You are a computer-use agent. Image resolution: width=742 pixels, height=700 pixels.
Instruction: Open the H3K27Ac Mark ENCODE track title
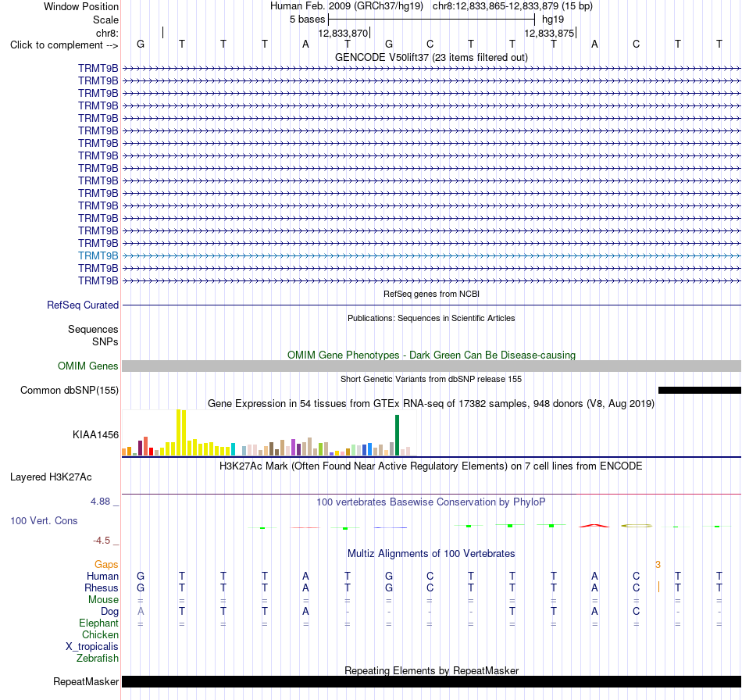(x=431, y=466)
